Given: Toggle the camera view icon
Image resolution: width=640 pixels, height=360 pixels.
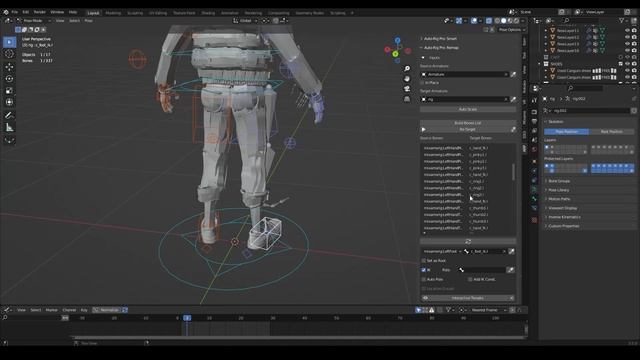Looking at the screenshot, I should click(x=407, y=89).
